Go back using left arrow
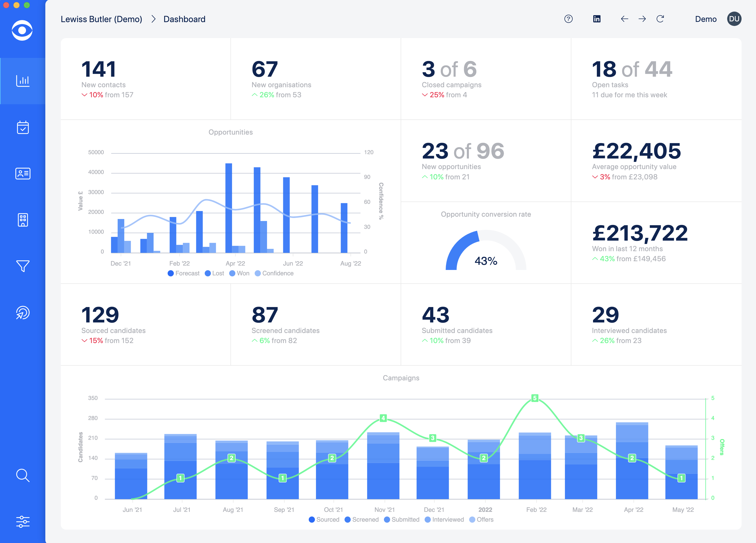The height and width of the screenshot is (543, 756). click(624, 19)
